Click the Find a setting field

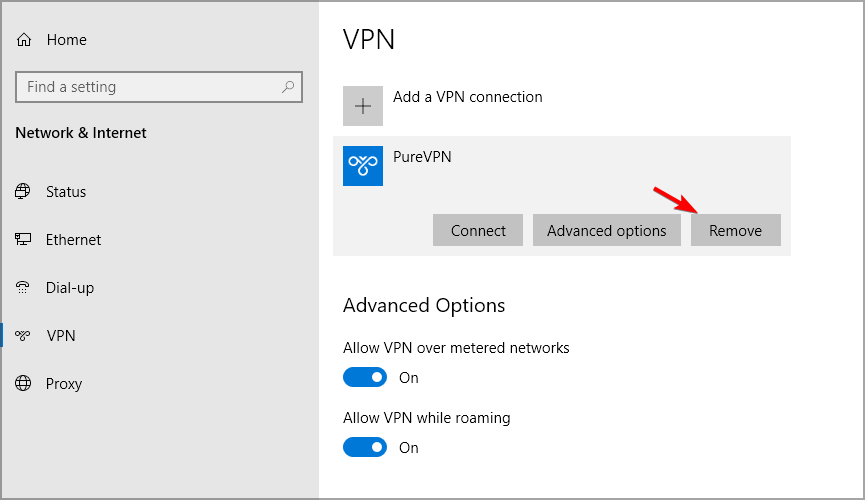tap(159, 87)
